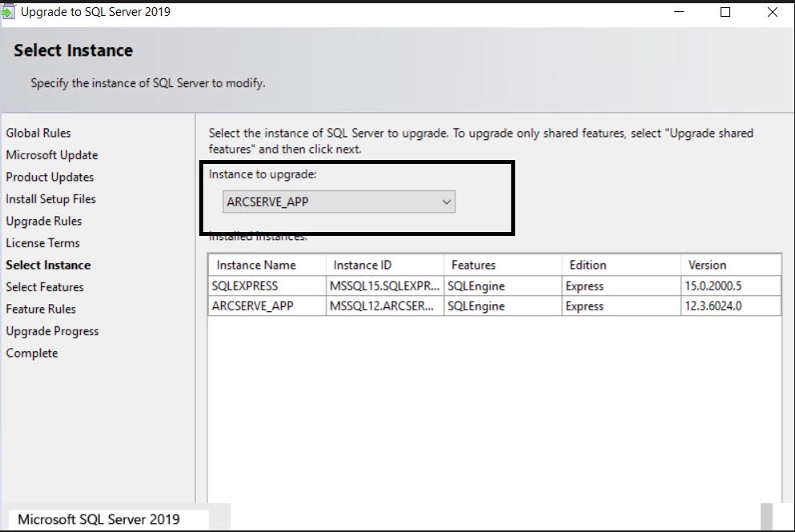Sort by Edition column header
The height and width of the screenshot is (532, 795).
point(621,265)
